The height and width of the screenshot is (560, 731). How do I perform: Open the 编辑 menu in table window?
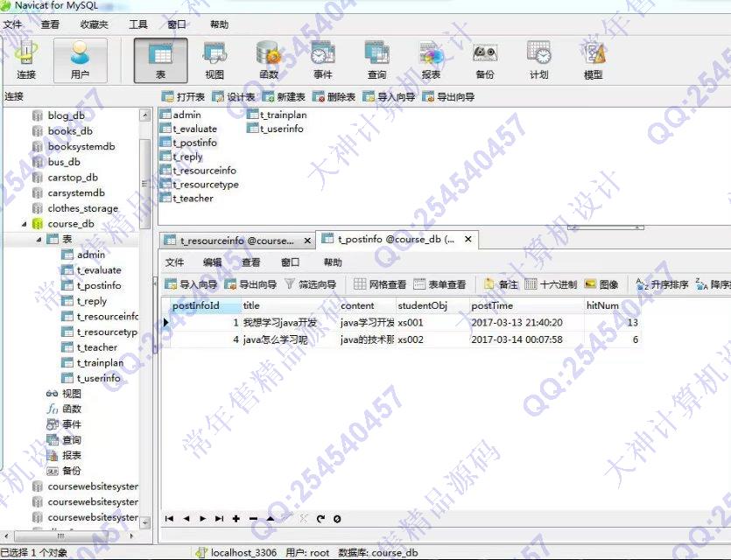[212, 262]
